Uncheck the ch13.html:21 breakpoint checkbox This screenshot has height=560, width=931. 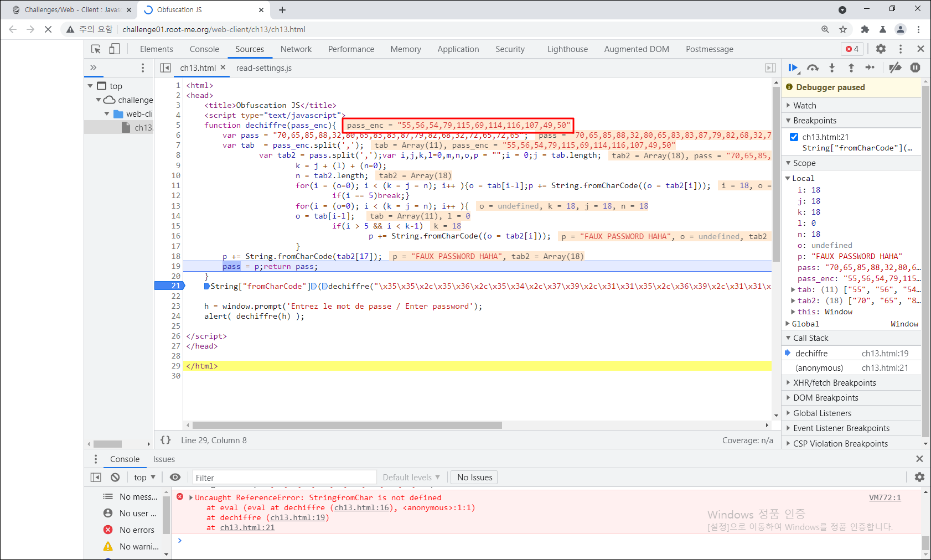[794, 137]
